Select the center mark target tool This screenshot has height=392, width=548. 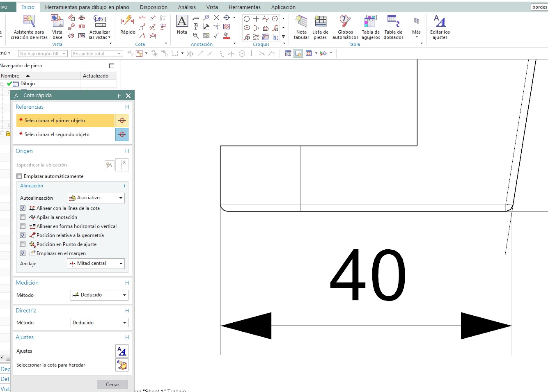(227, 18)
